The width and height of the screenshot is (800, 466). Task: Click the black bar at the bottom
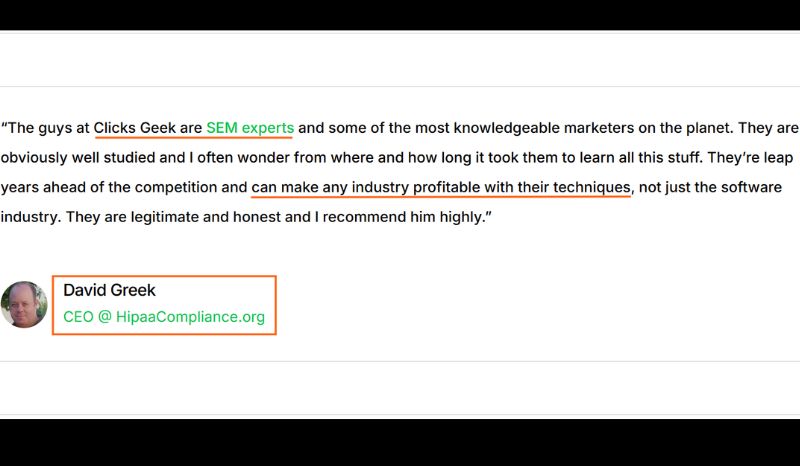coord(400,442)
